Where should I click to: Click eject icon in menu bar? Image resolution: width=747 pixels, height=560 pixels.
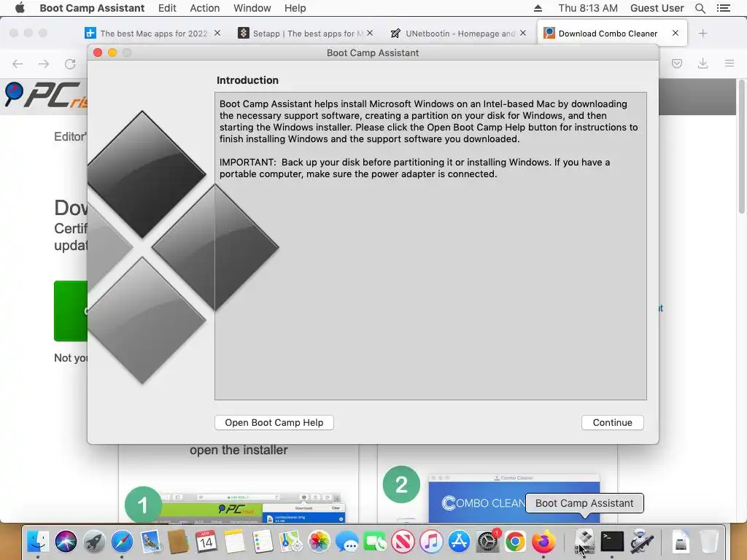(x=538, y=8)
